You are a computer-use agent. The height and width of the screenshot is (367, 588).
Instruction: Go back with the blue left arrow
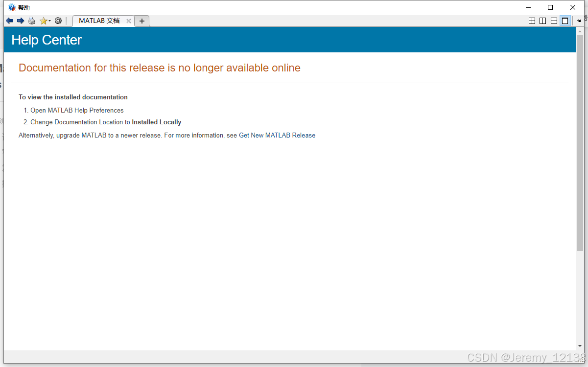tap(9, 21)
